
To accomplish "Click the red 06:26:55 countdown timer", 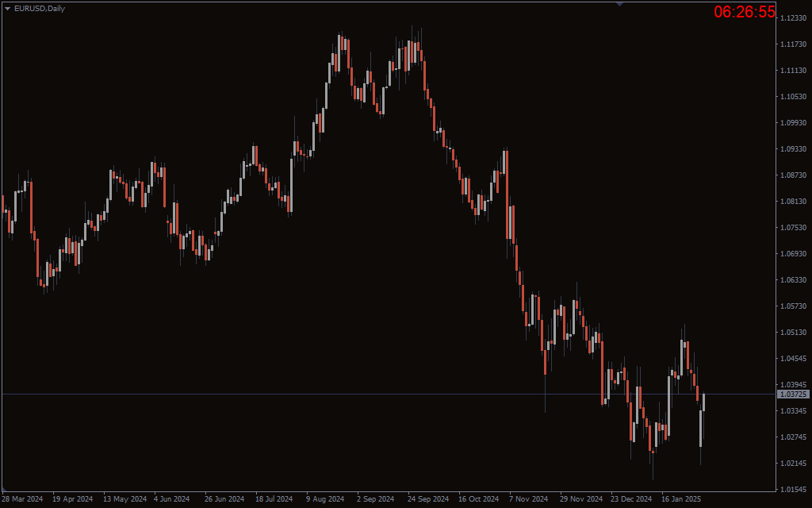I will coord(744,12).
